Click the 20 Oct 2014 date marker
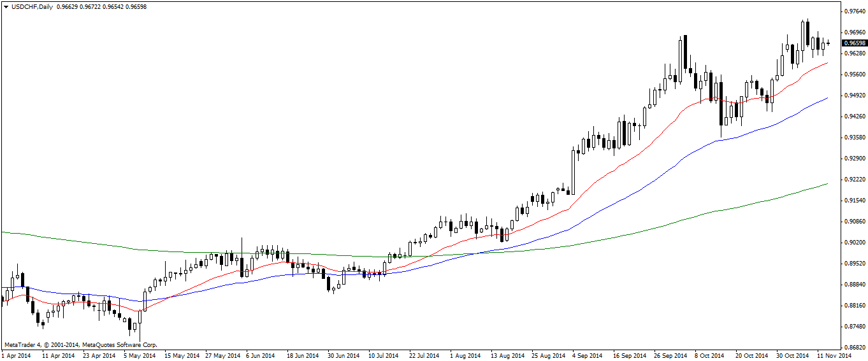868x361 pixels. pyautogui.click(x=749, y=356)
